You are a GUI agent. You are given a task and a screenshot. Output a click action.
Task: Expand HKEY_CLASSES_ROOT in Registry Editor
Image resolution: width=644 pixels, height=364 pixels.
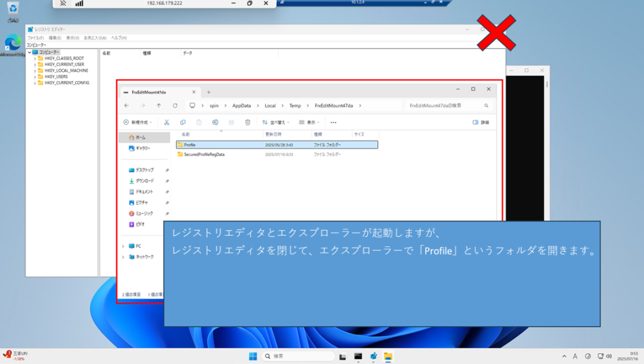35,58
